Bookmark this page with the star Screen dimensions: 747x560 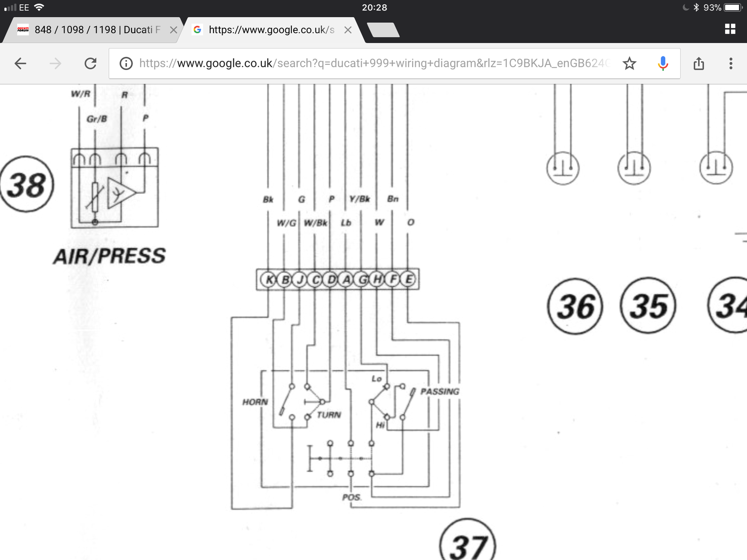click(x=629, y=63)
